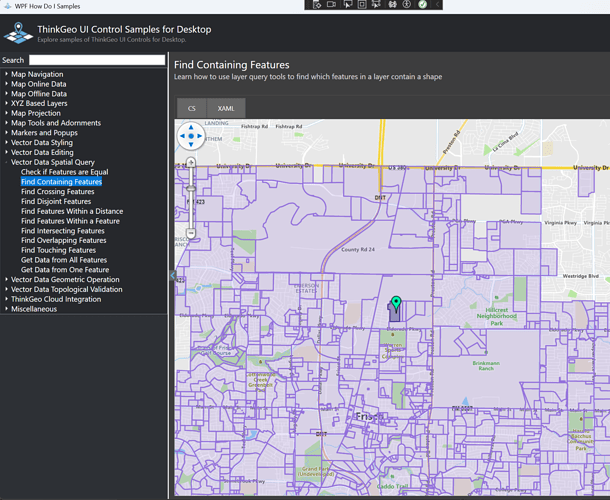Click the pan right arrow on map

click(200, 135)
